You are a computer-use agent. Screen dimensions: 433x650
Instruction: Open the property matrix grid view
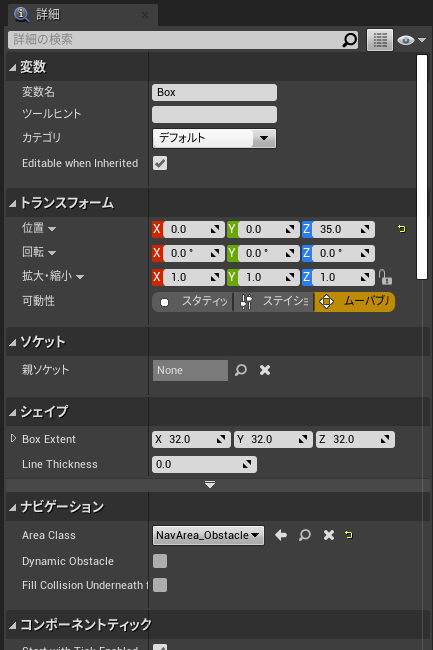(x=380, y=40)
